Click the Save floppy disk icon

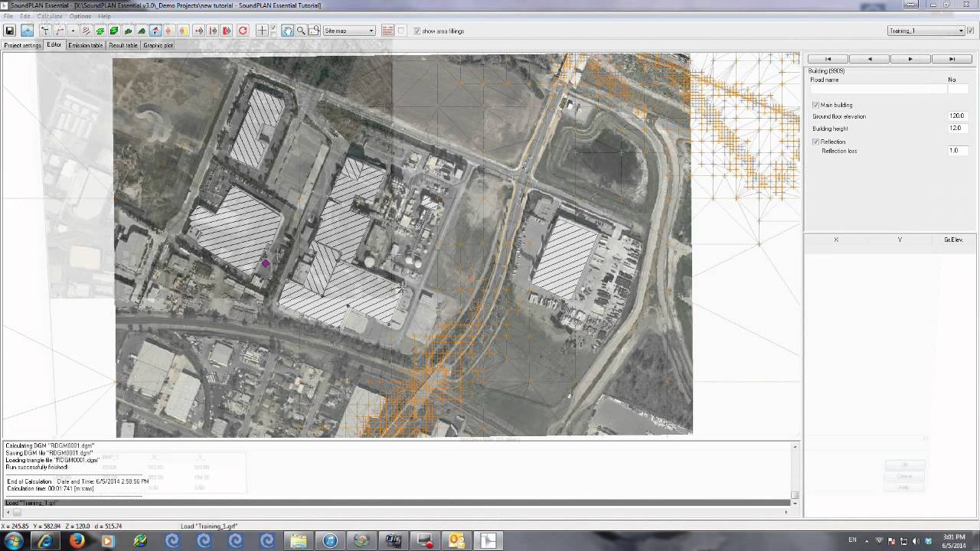click(x=10, y=31)
